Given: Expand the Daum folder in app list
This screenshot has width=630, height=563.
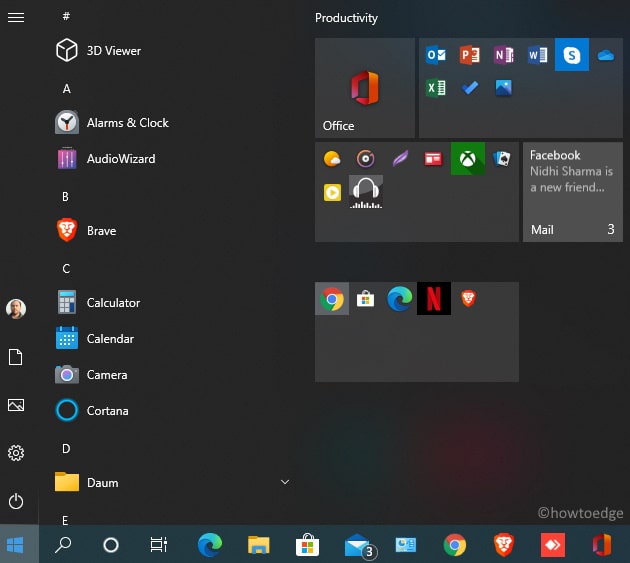Looking at the screenshot, I should point(284,482).
